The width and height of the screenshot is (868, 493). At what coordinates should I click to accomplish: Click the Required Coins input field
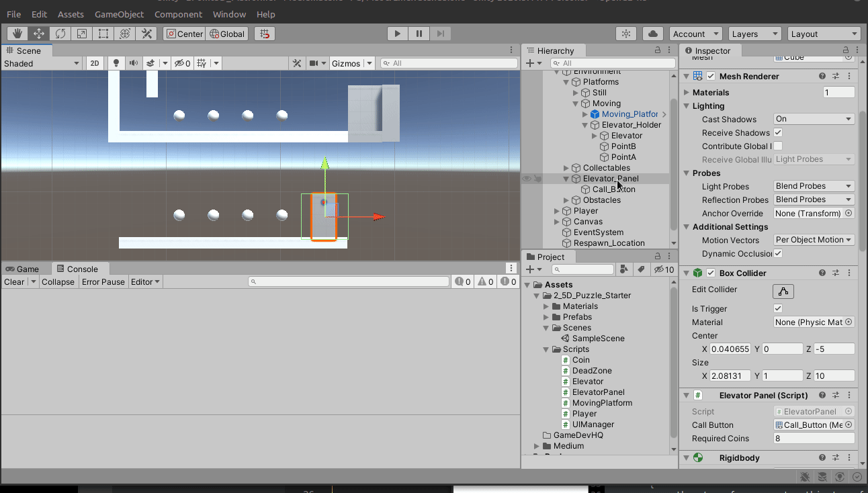[x=814, y=438]
